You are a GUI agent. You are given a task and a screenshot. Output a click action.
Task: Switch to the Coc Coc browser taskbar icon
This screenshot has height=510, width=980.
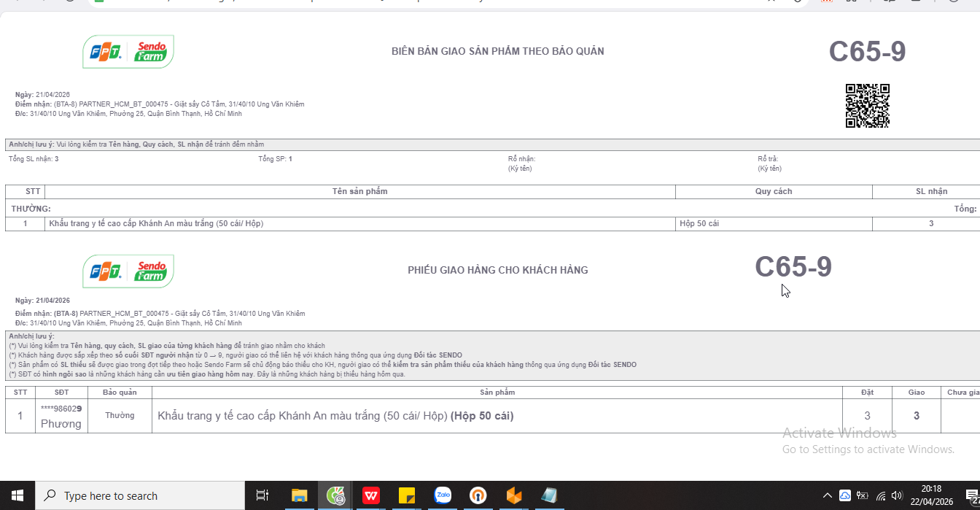pyautogui.click(x=335, y=496)
